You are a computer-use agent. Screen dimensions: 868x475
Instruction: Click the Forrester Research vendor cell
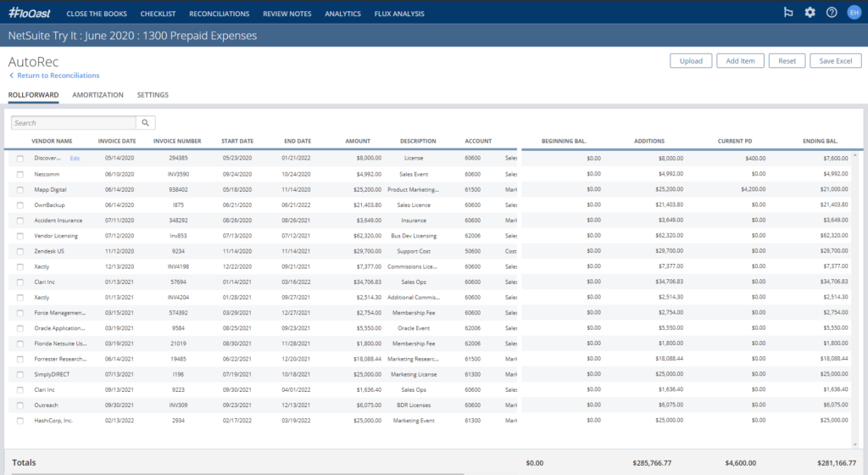pos(60,360)
